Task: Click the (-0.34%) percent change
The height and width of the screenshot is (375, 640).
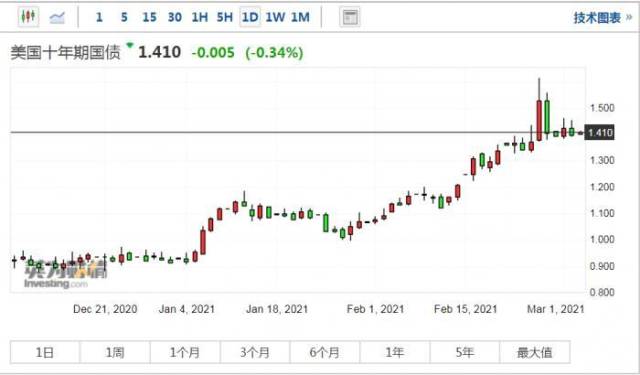Action: click(274, 53)
